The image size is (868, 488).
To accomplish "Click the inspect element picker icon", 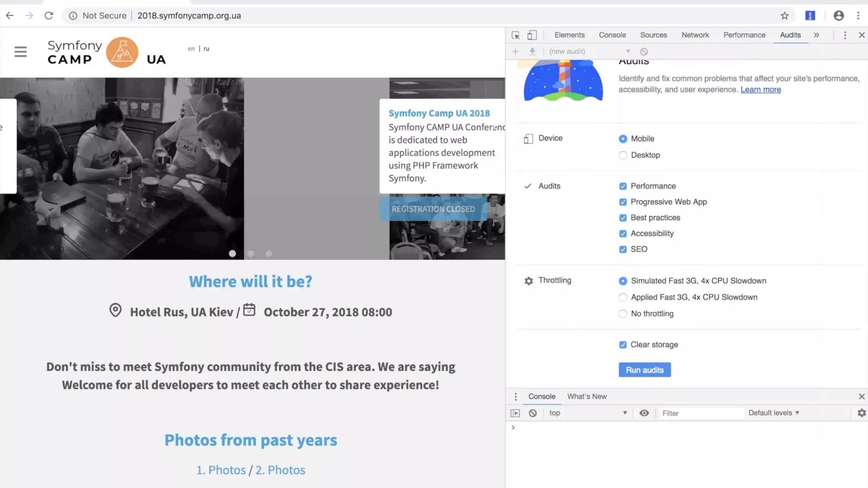I will coord(515,35).
